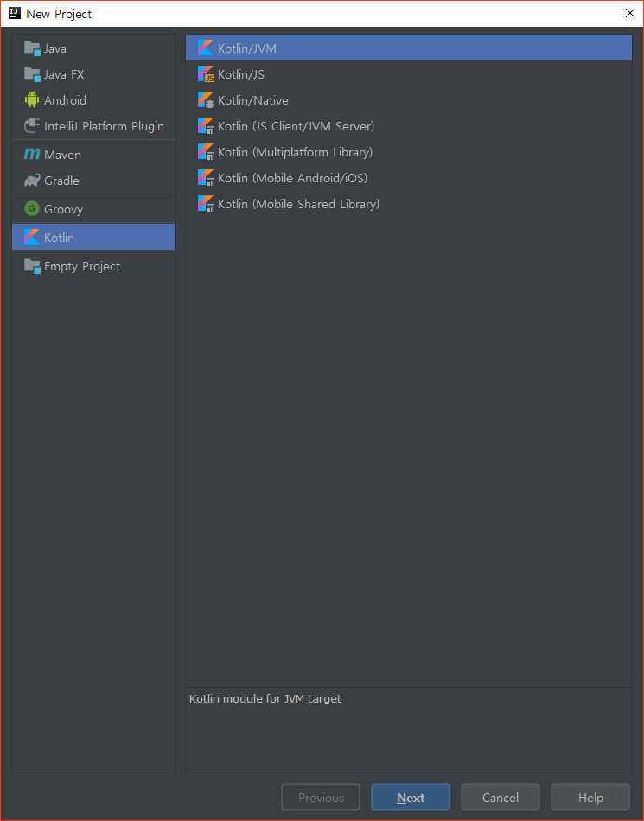This screenshot has width=644, height=821.
Task: Select Kotlin/JS template
Action: point(409,73)
